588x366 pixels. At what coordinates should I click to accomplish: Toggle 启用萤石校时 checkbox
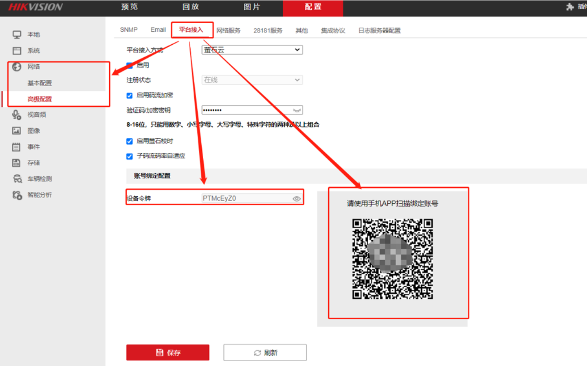point(130,141)
